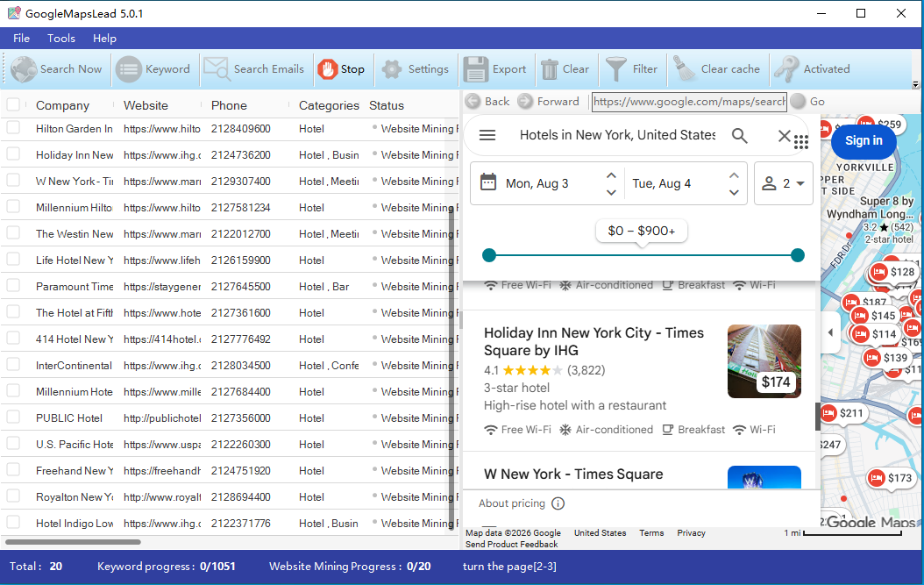Check the Freehand New Y row checkbox
Image resolution: width=924 pixels, height=585 pixels.
coord(13,470)
